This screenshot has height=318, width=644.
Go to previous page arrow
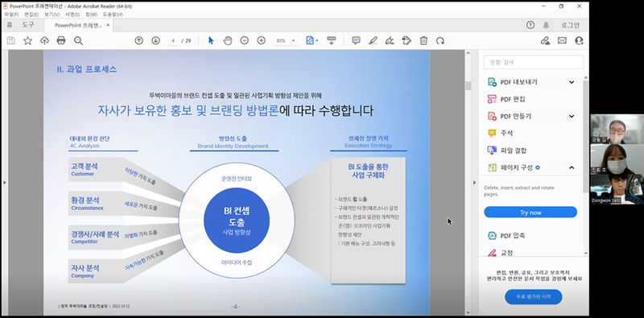click(138, 41)
